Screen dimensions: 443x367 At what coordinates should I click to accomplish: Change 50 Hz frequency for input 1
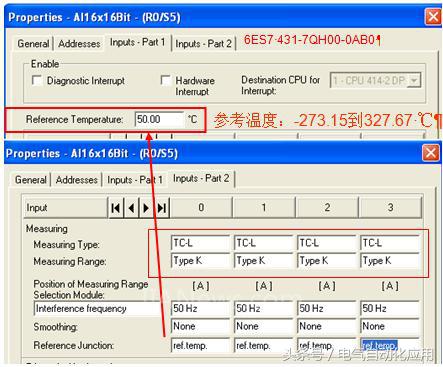[x=263, y=308]
